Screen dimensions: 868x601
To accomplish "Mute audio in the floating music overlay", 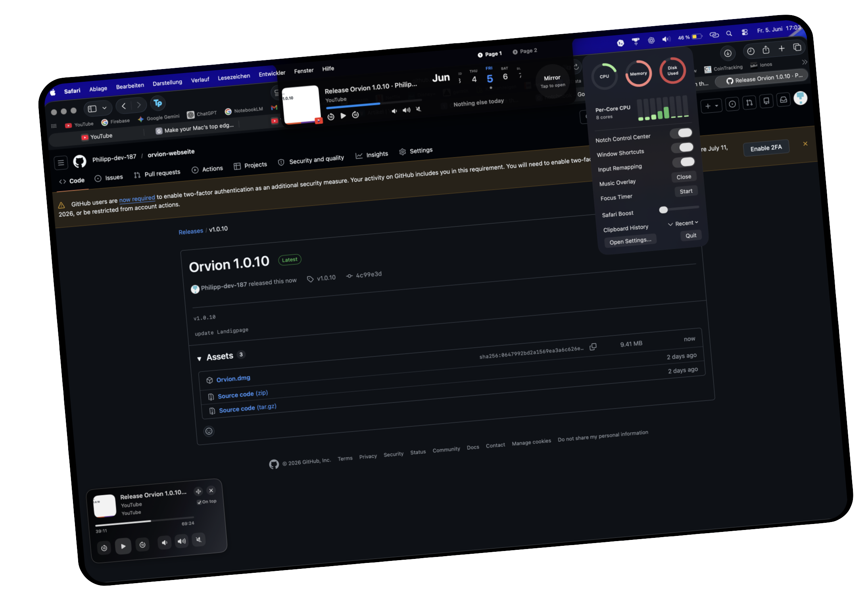I will click(x=199, y=539).
